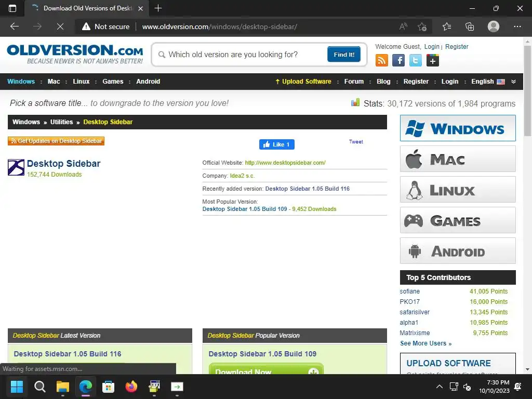Image resolution: width=532 pixels, height=399 pixels.
Task: Open recently added Desktop Sidebar 1.05 Build 116
Action: tap(307, 189)
